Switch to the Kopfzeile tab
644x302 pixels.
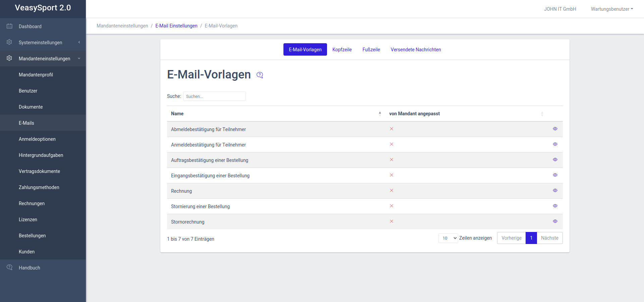342,50
